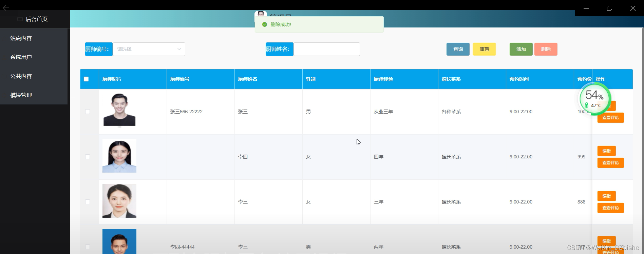The height and width of the screenshot is (254, 644).
Task: Expand the 站点内容 sidebar menu
Action: 34,38
